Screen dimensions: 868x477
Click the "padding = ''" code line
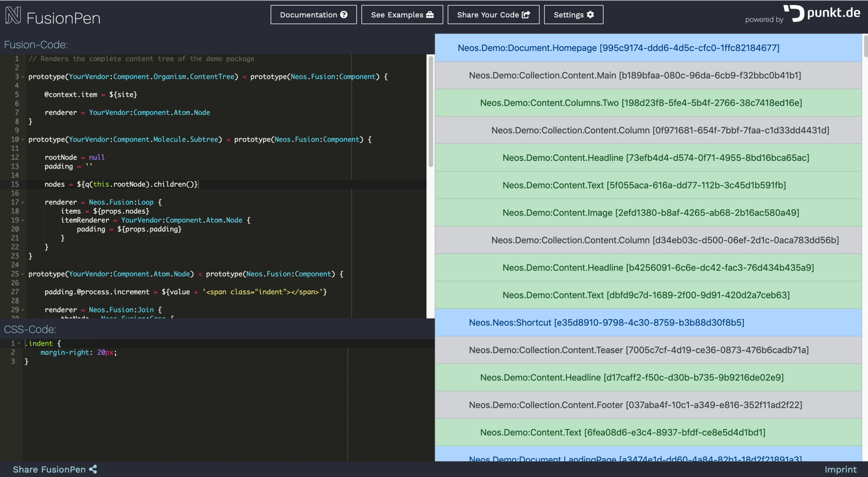click(69, 166)
